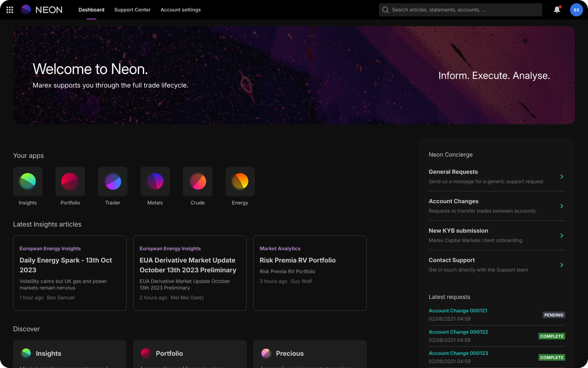This screenshot has width=588, height=368.
Task: Click New KYB submission heading
Action: click(458, 231)
